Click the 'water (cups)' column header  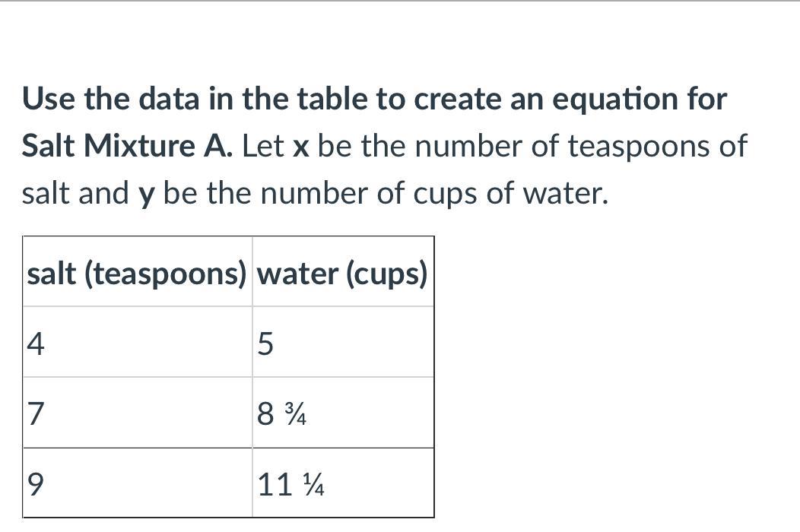click(342, 274)
